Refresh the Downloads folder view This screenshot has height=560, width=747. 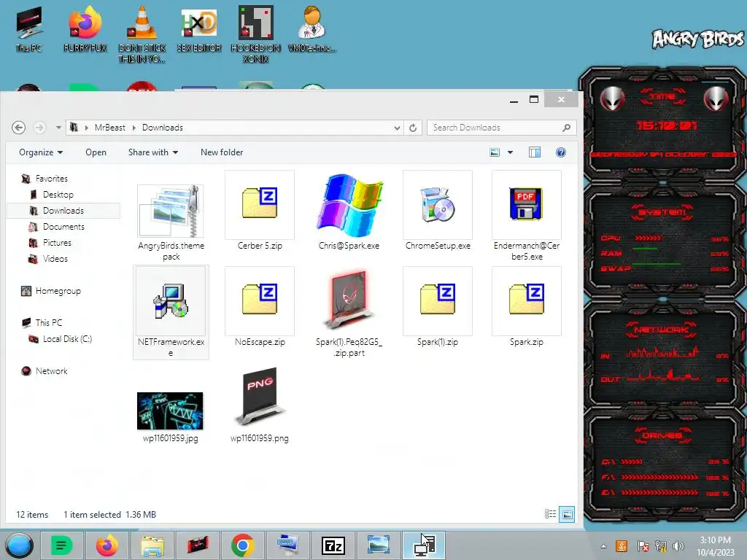[x=413, y=128]
